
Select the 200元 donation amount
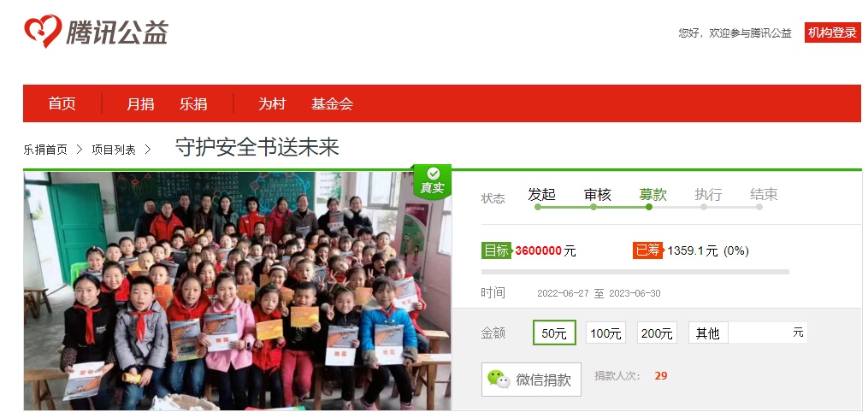coord(657,333)
